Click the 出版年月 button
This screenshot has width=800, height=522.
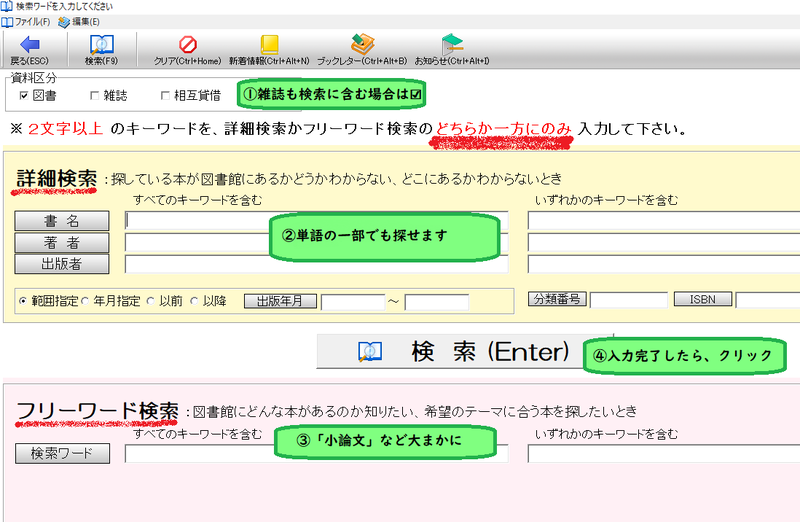[280, 300]
